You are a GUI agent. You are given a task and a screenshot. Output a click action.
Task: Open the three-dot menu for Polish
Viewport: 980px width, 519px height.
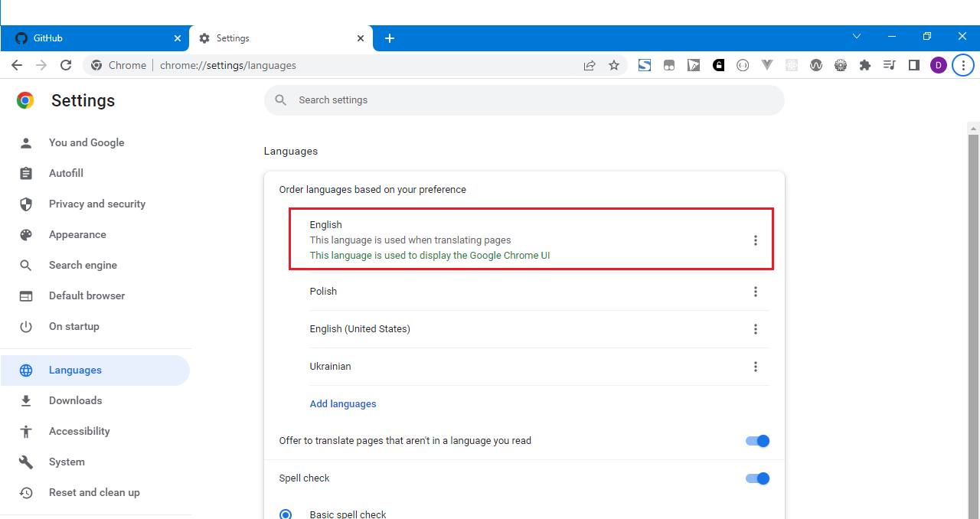[x=756, y=292]
